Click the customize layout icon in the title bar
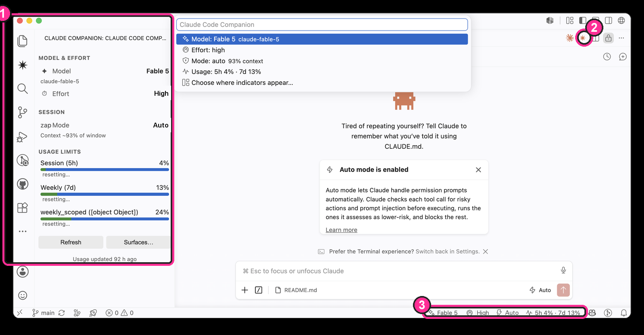Viewport: 644px width, 335px height. click(x=570, y=21)
